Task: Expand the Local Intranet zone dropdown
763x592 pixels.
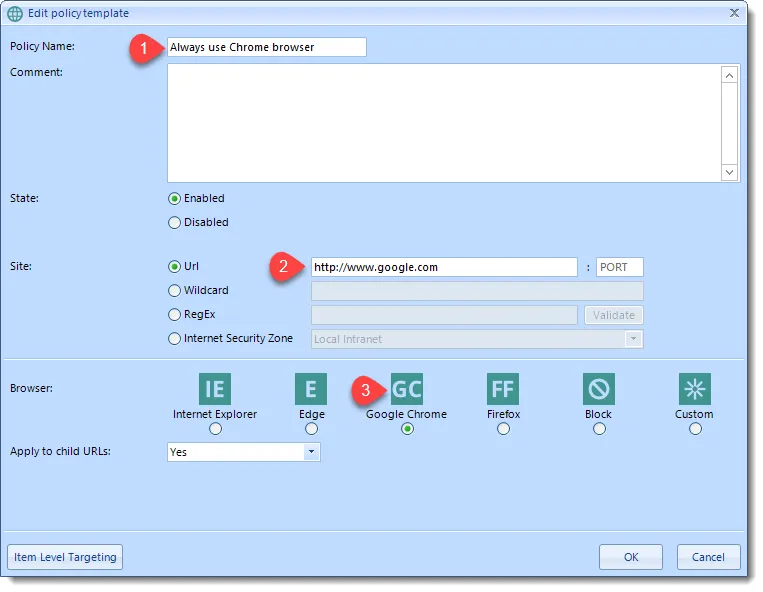Action: (633, 339)
